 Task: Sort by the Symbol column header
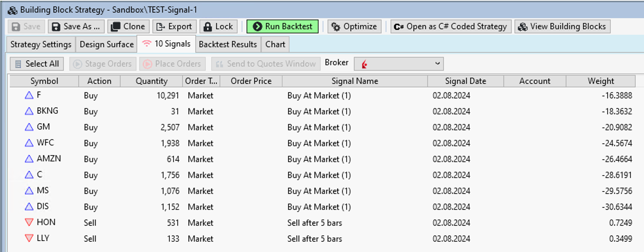[44, 81]
